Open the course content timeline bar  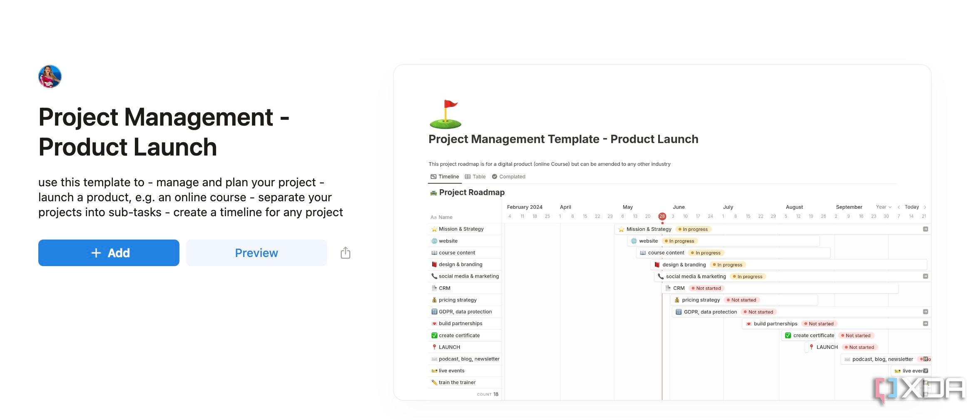733,252
